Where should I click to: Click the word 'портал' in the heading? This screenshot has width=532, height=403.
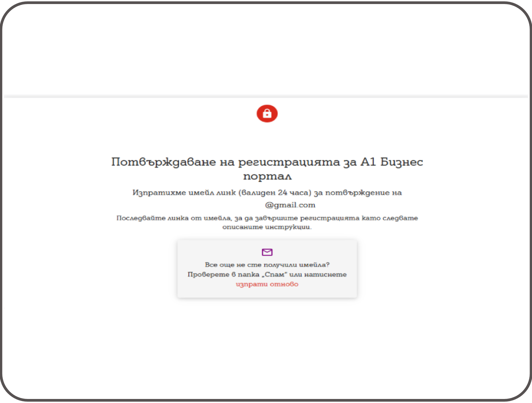(267, 176)
